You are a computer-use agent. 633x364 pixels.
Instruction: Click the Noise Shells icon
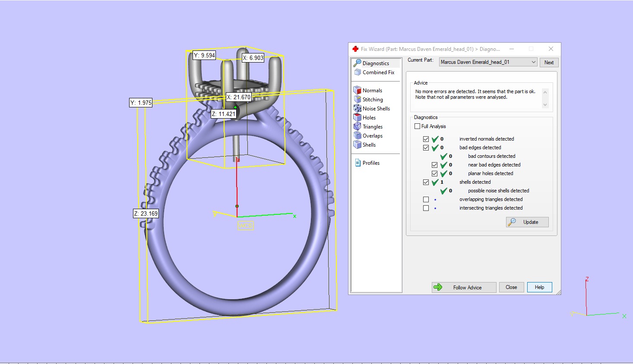357,108
